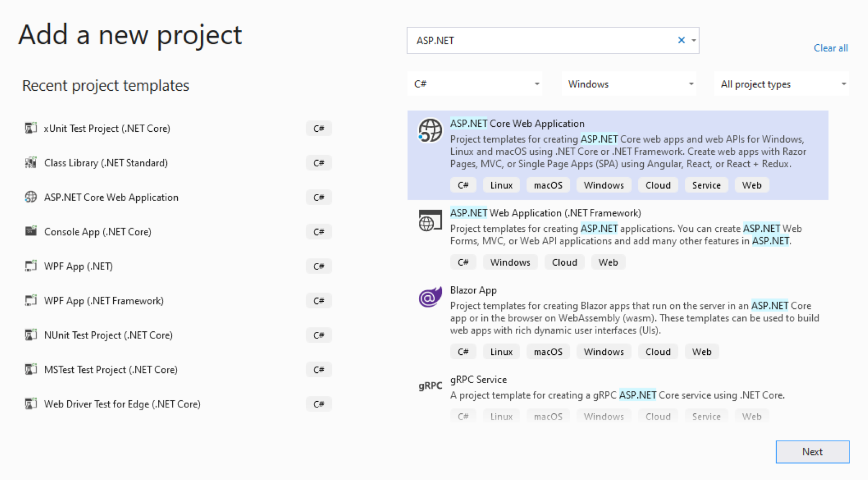Click the C# tag next to Web Driver Test

(319, 404)
